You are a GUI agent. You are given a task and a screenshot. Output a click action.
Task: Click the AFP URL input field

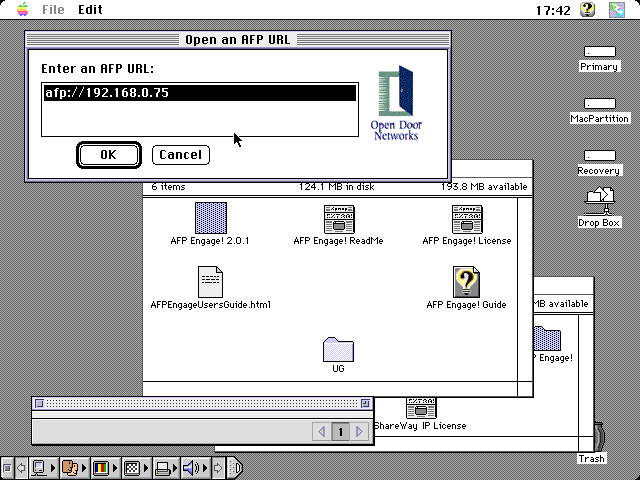tap(200, 109)
